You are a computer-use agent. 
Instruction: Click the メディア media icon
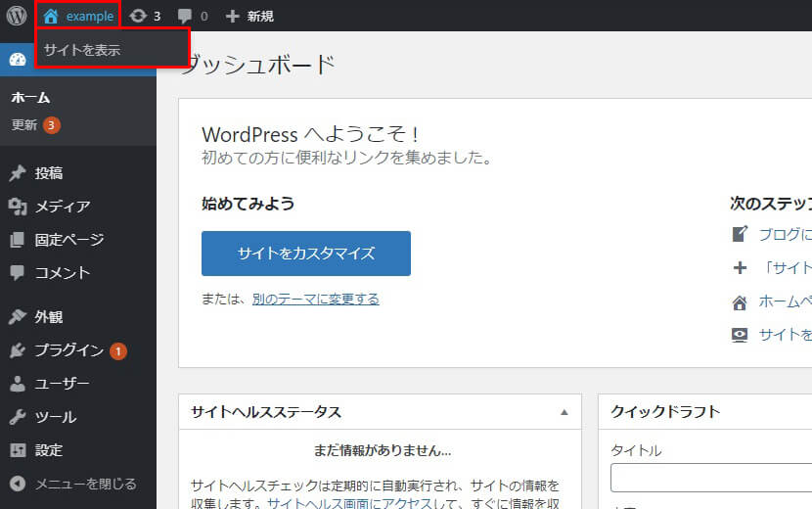click(17, 207)
